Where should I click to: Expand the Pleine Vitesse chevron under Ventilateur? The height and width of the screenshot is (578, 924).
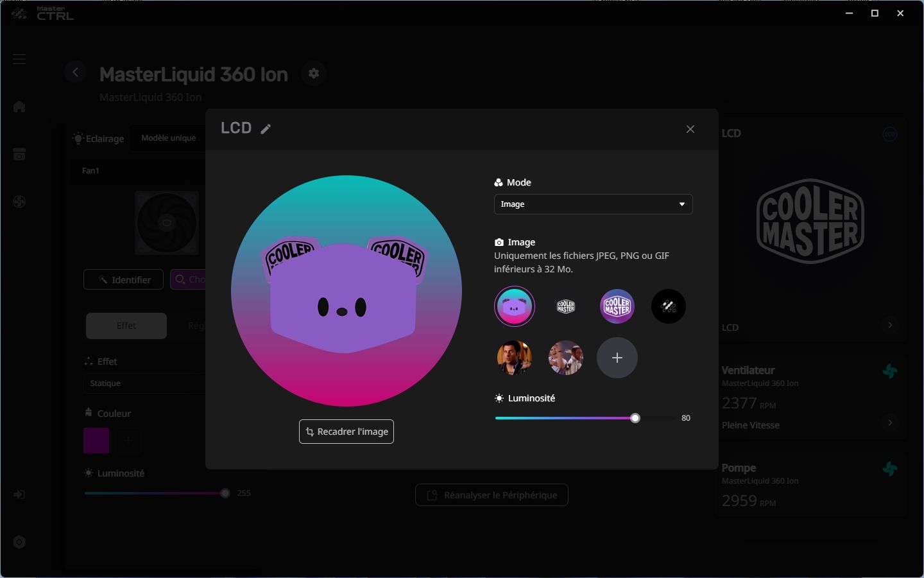890,423
